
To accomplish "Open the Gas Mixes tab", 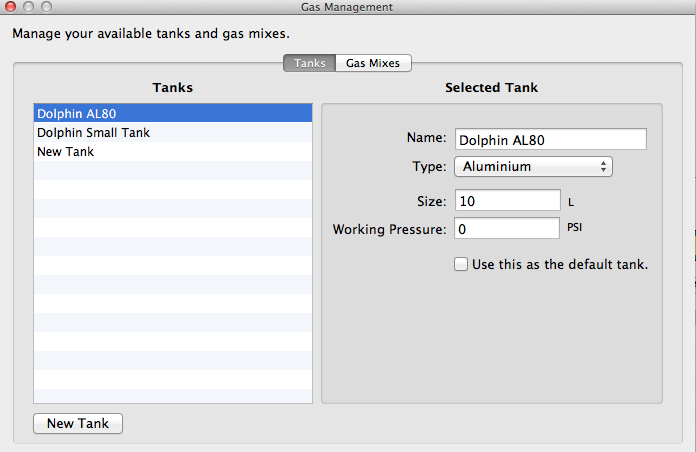I will pos(373,63).
